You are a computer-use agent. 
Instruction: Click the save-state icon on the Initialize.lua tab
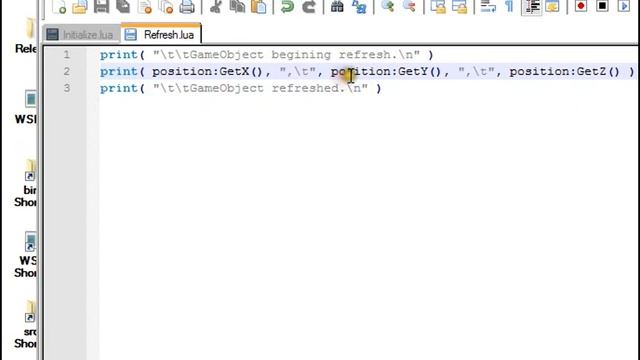pyautogui.click(x=52, y=35)
